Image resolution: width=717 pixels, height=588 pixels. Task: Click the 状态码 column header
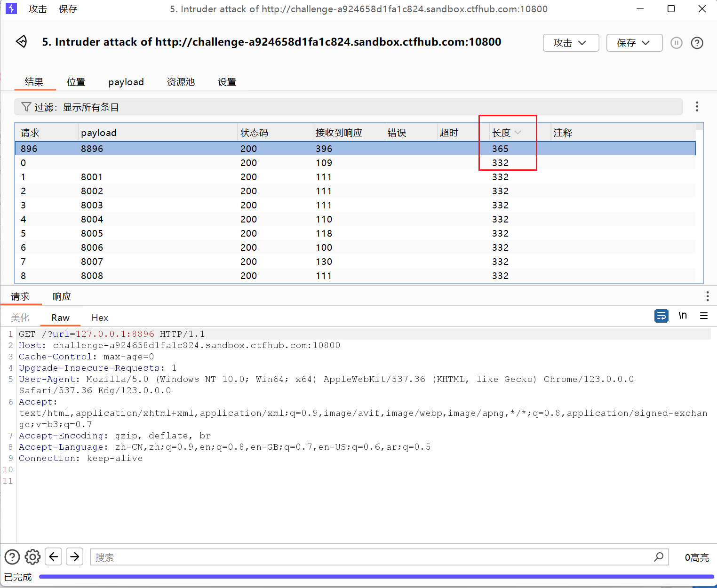[x=275, y=133]
